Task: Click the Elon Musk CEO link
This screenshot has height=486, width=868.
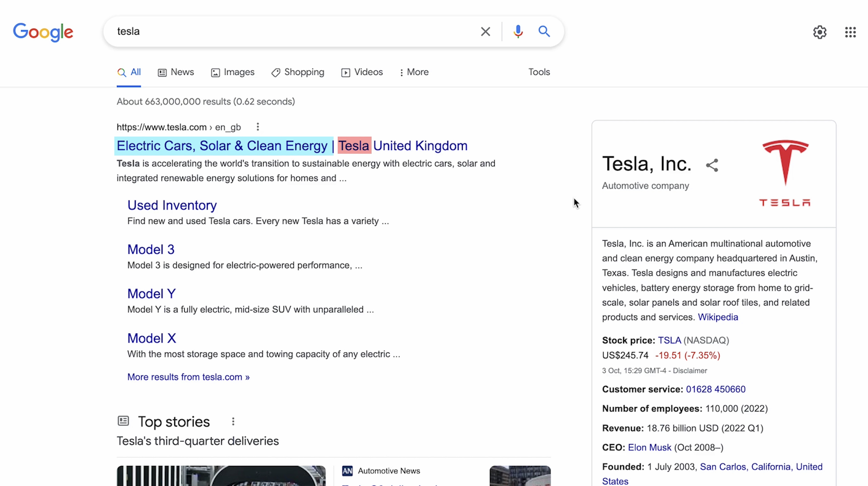Action: (x=649, y=447)
